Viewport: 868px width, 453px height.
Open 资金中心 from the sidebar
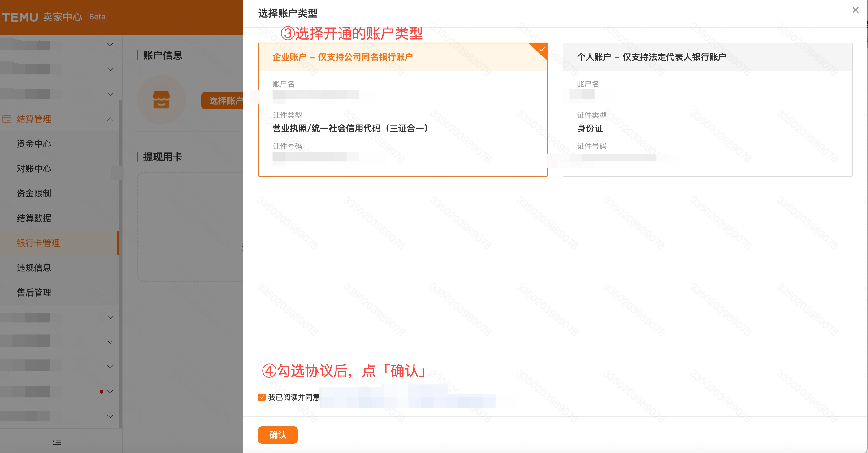[34, 144]
